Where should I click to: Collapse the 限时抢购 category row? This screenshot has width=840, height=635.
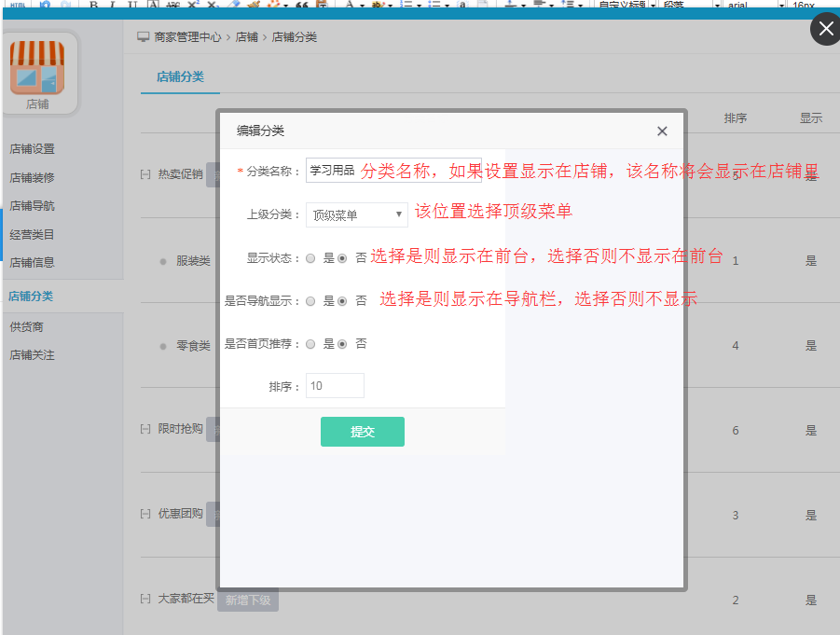pos(145,429)
